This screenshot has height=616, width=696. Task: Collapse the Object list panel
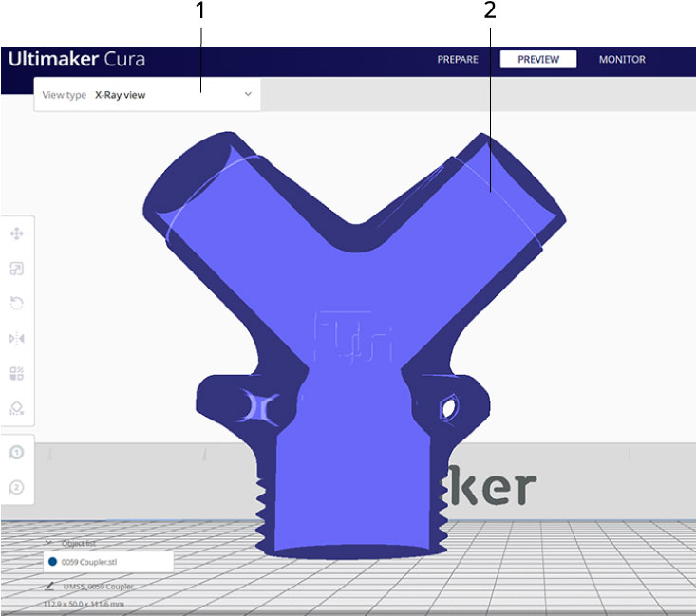[x=49, y=544]
